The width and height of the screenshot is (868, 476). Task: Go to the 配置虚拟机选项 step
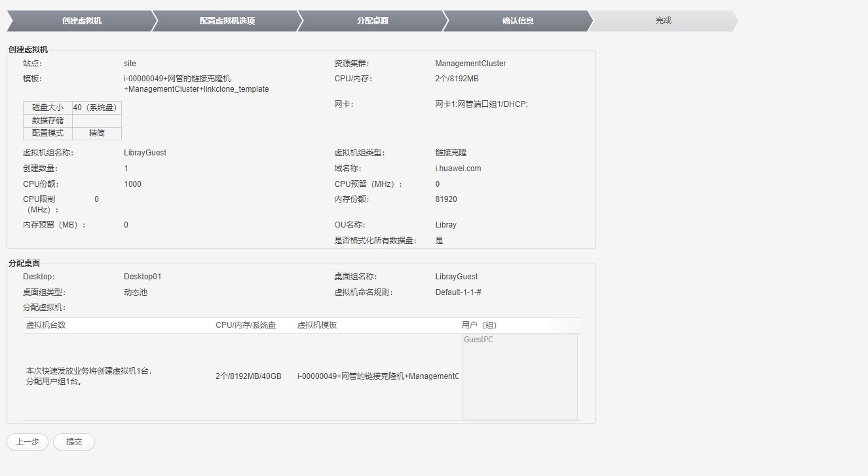tap(227, 21)
